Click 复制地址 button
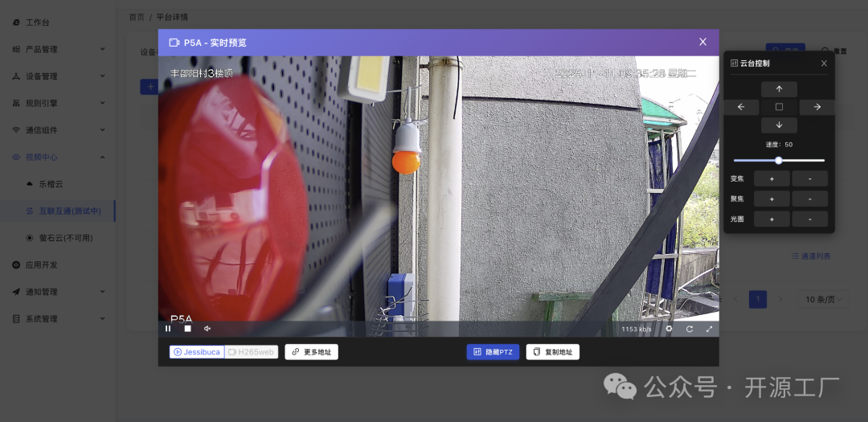The height and width of the screenshot is (422, 868). [552, 352]
